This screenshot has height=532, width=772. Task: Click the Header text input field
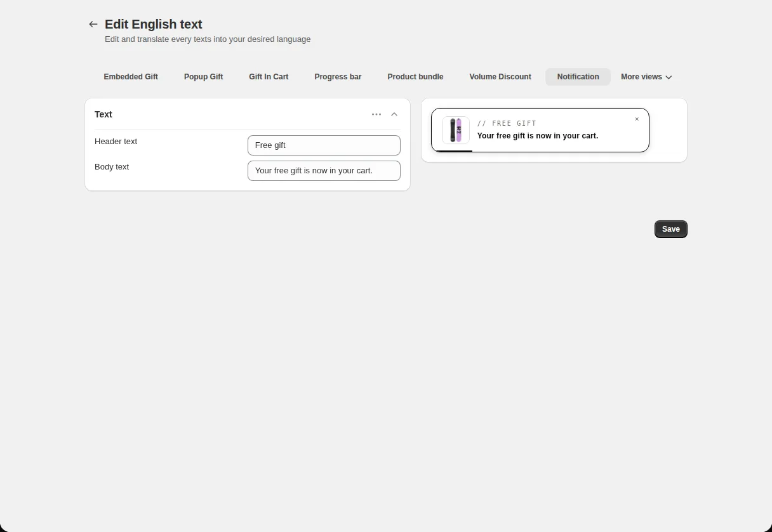324,145
